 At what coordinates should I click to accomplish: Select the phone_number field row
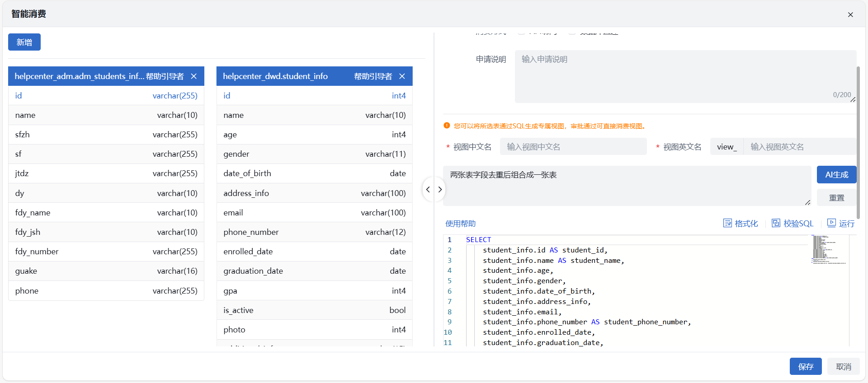(x=315, y=232)
